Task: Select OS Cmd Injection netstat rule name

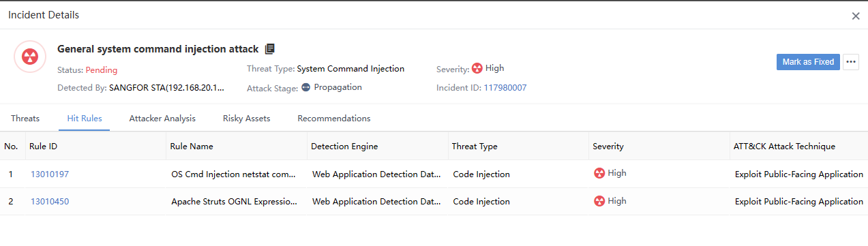Action: 234,174
